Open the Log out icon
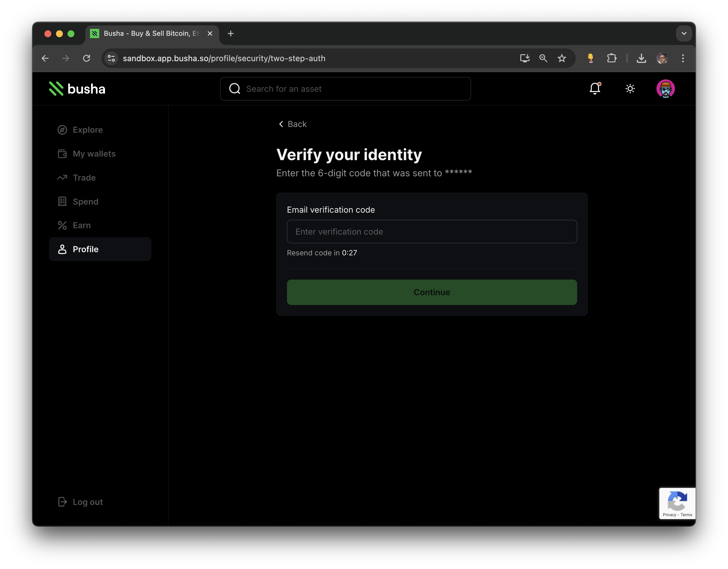The image size is (728, 569). (62, 502)
